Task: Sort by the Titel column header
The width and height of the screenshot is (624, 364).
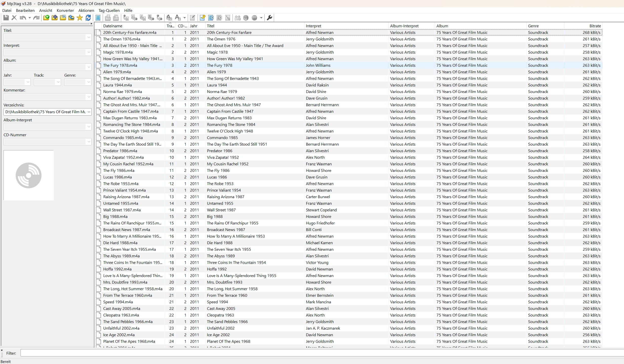Action: [255, 26]
